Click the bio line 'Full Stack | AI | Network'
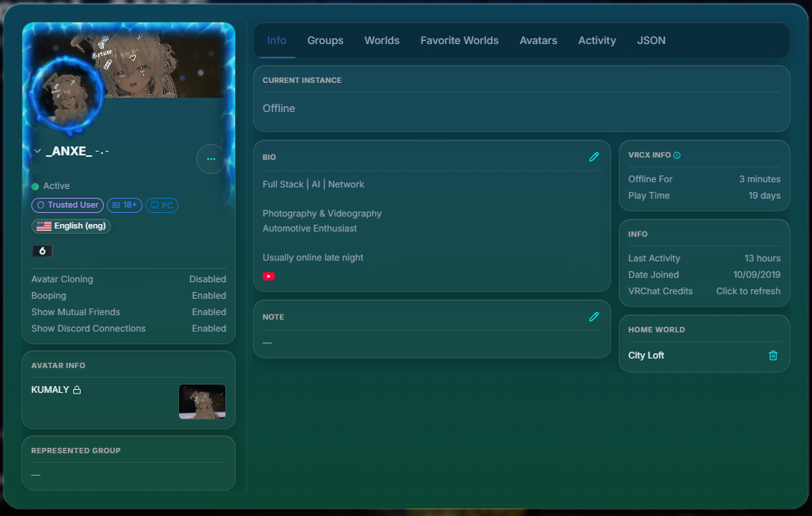This screenshot has width=812, height=516. (x=313, y=184)
